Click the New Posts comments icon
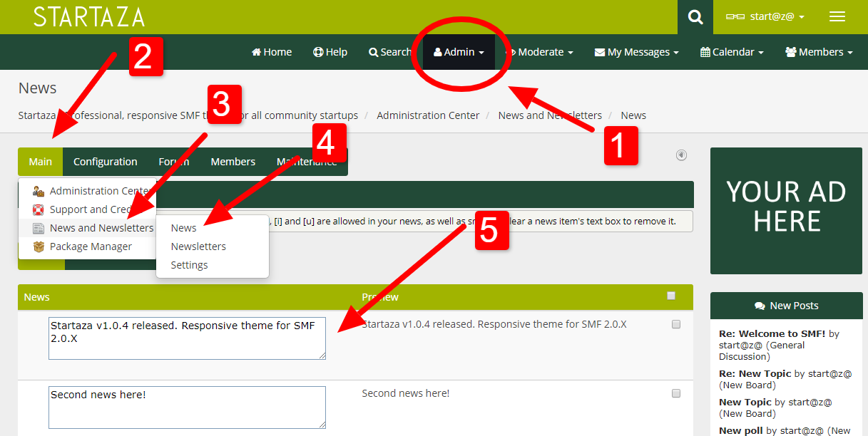 [760, 306]
